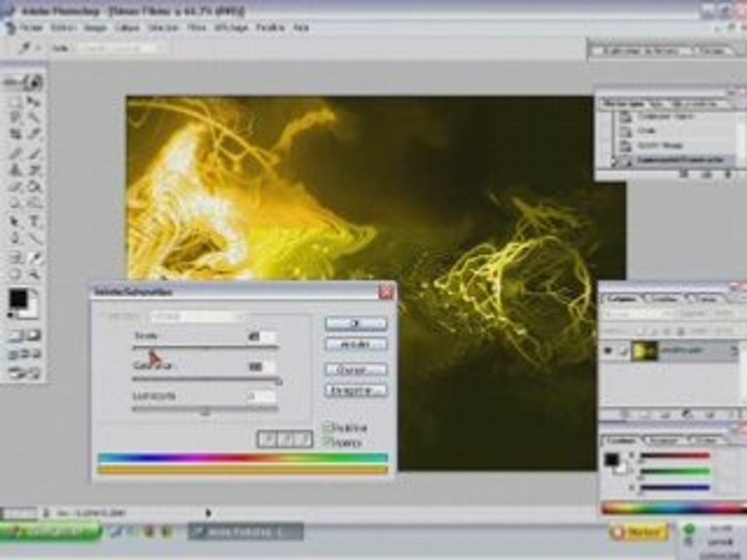Click the foreground color swatch in toolbox
Image resolution: width=747 pixels, height=560 pixels.
(19, 299)
